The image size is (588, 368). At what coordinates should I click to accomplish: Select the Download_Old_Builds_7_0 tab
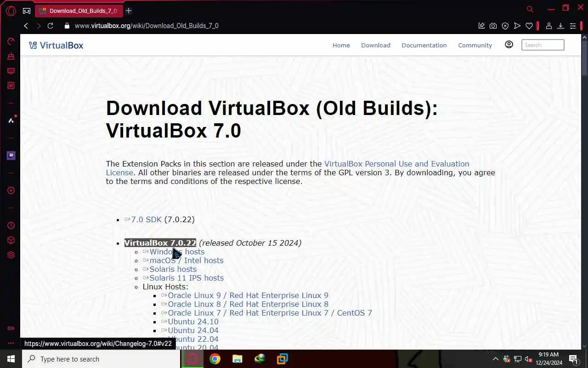[x=78, y=11]
